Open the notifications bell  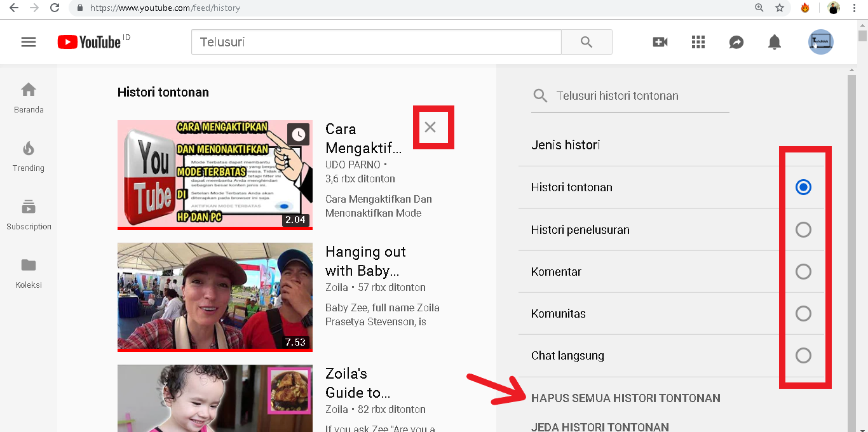[x=775, y=42]
